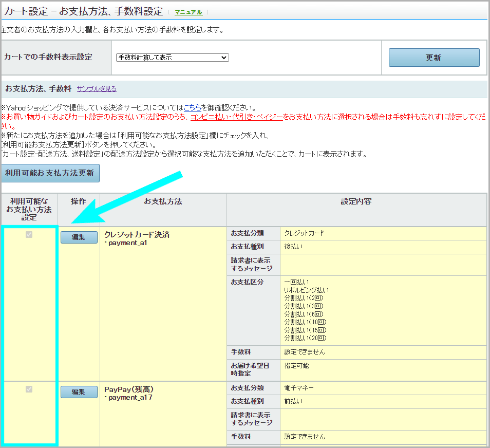Click the 更新 button
Image resolution: width=490 pixels, height=448 pixels.
(434, 58)
